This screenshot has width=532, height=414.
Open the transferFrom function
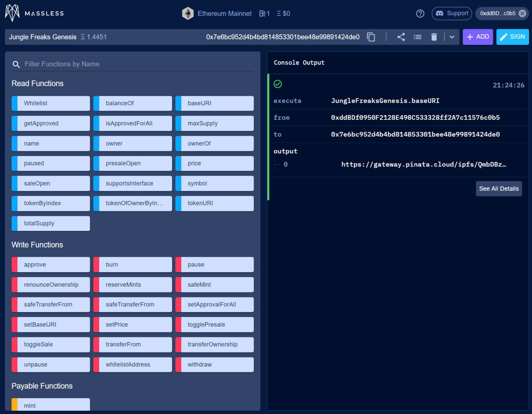(x=133, y=345)
